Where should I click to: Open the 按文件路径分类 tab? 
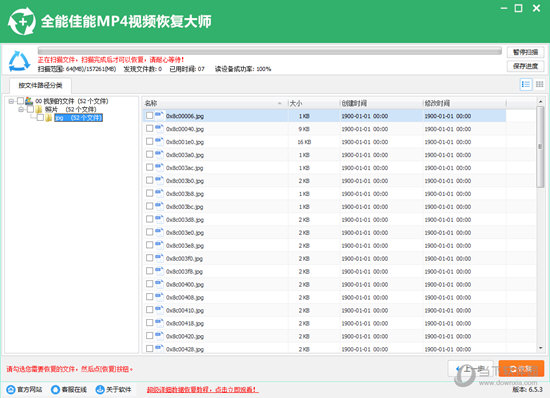(x=40, y=86)
